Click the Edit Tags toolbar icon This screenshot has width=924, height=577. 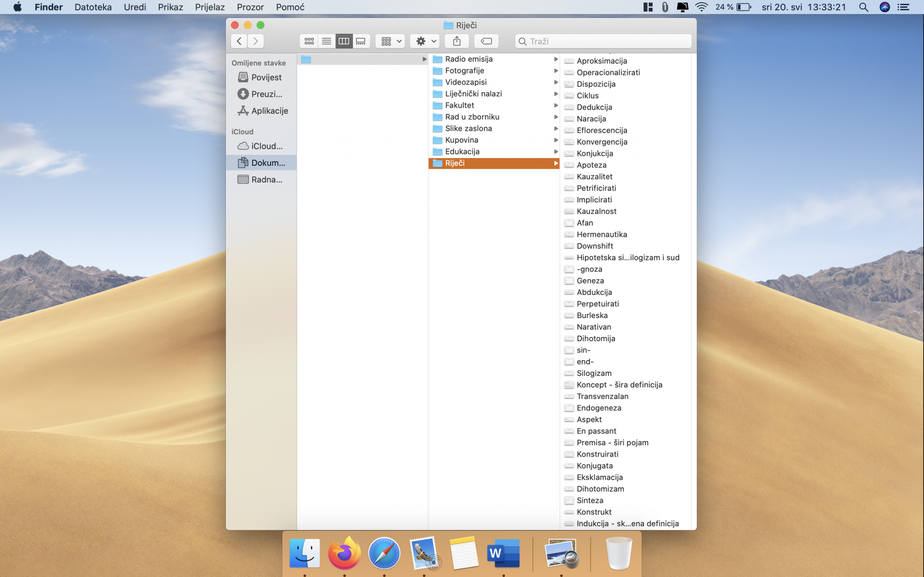pos(486,41)
